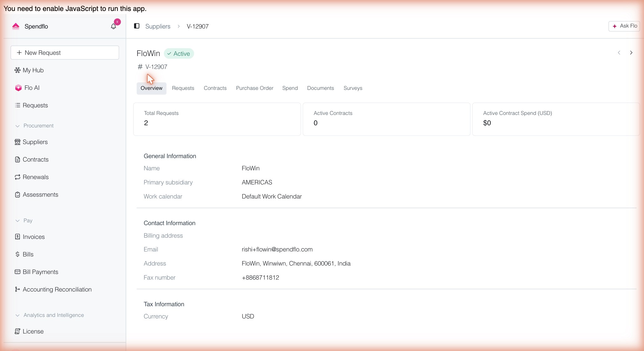Click the Assessments clipboard icon

click(18, 194)
